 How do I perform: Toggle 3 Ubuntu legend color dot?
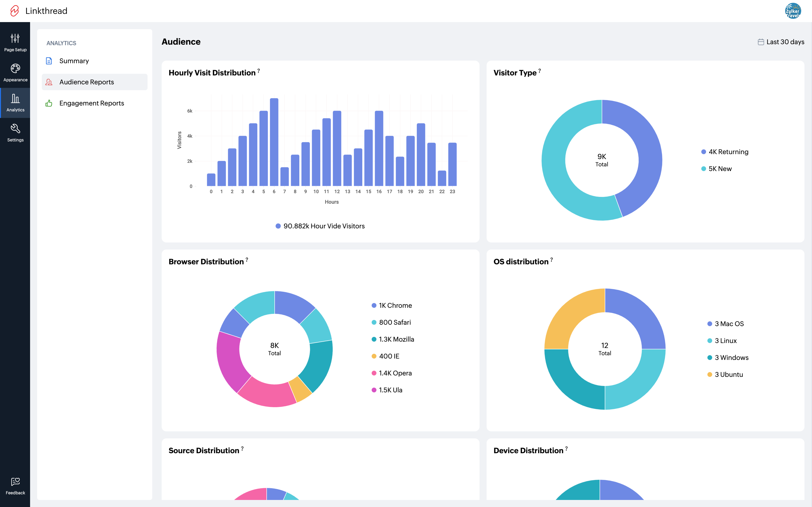click(x=709, y=374)
